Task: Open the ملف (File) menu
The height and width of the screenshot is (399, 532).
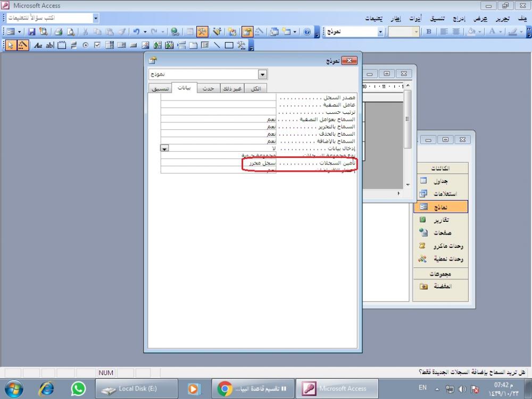Action: [x=522, y=19]
